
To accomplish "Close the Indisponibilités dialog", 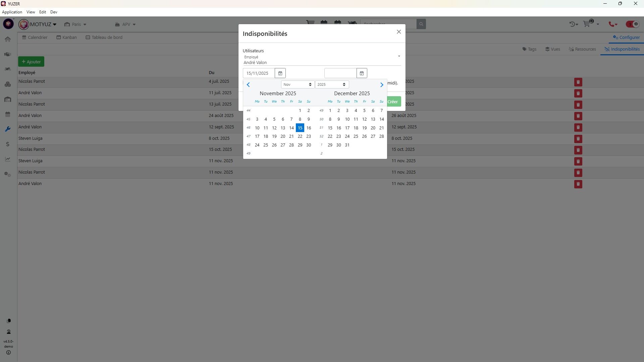I will 398,32.
